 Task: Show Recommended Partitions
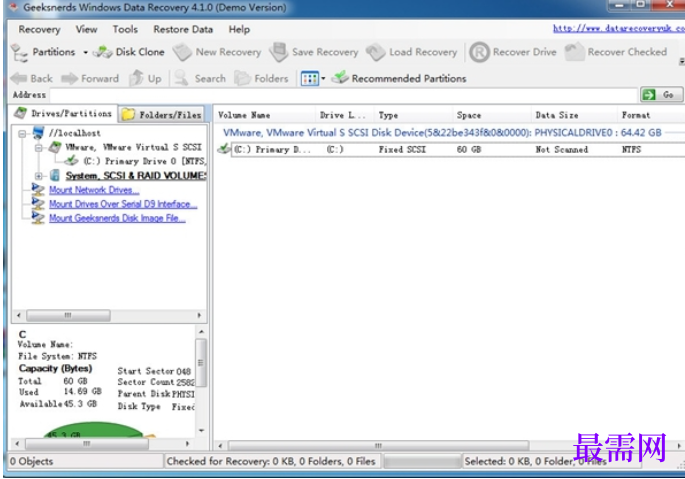point(399,78)
